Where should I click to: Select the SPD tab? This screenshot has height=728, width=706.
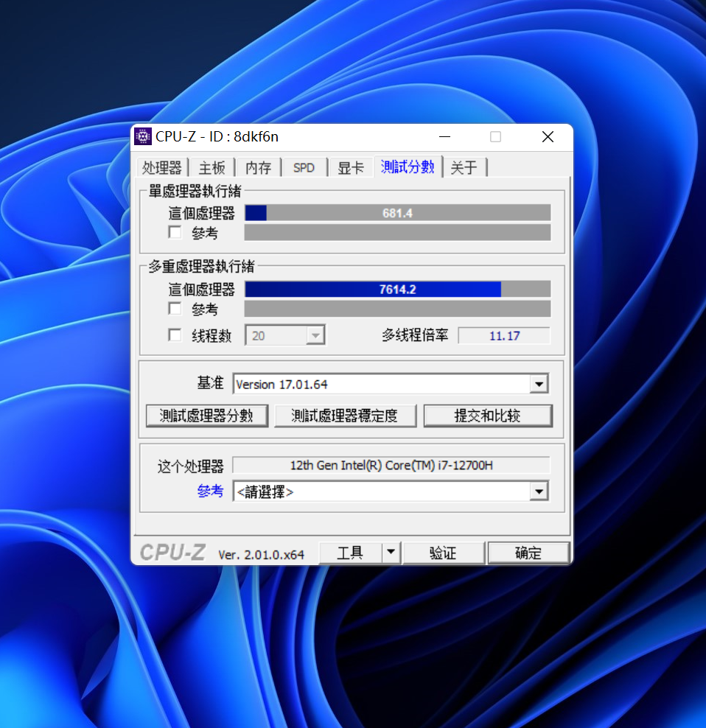pyautogui.click(x=304, y=167)
